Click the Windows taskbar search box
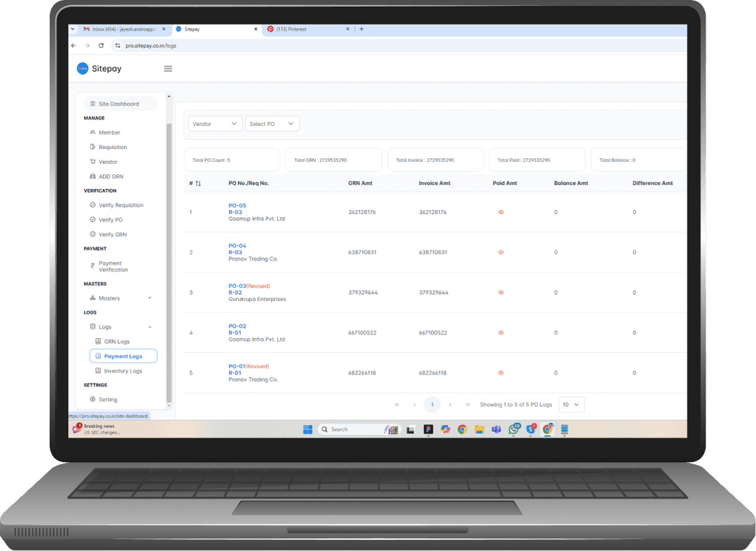This screenshot has height=551, width=756. (350, 429)
